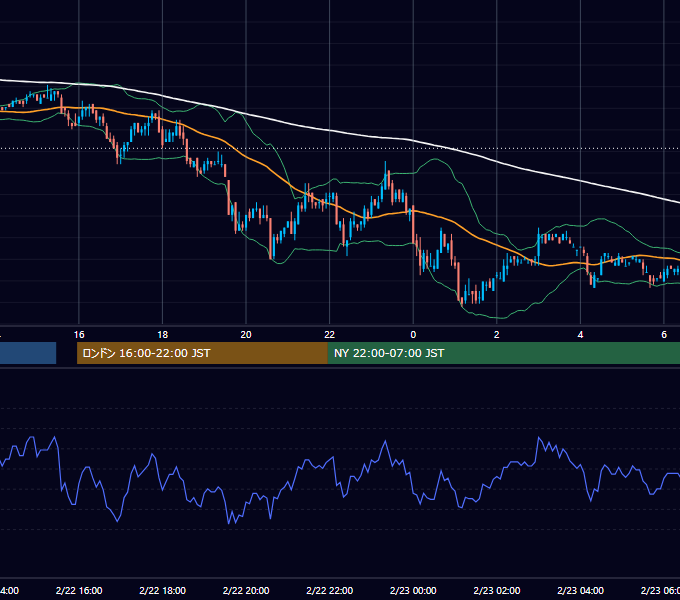The width and height of the screenshot is (680, 600).
Task: Click the 2/22 20:00 date label
Action: 246,590
